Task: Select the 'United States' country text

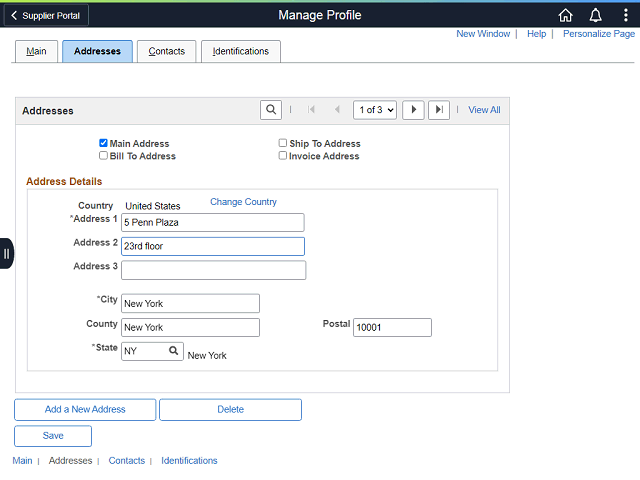Action: (153, 206)
